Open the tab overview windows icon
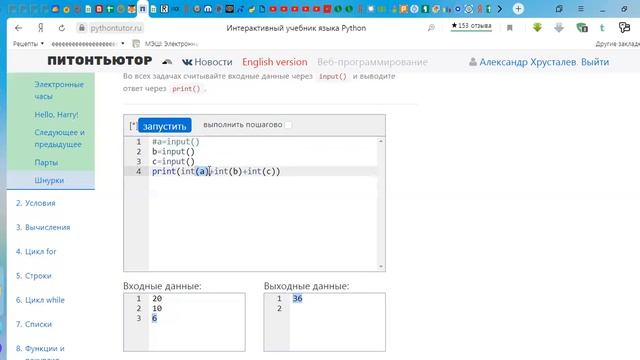The image size is (640, 360). point(559,9)
